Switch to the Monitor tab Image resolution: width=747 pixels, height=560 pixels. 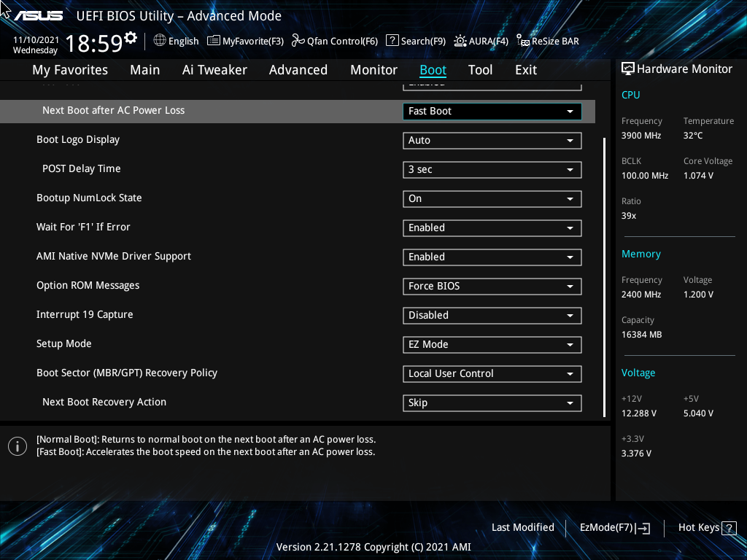coord(374,70)
